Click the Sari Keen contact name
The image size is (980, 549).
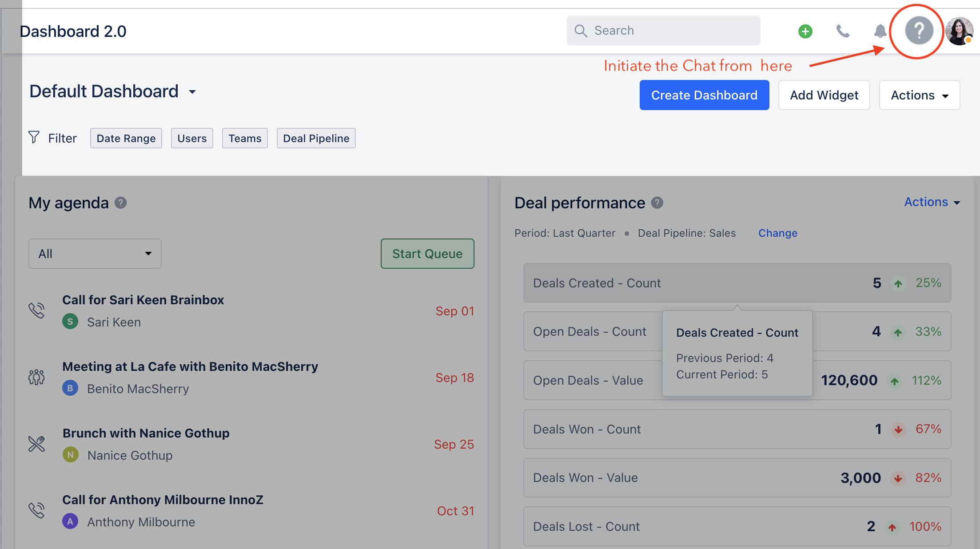[x=114, y=322]
